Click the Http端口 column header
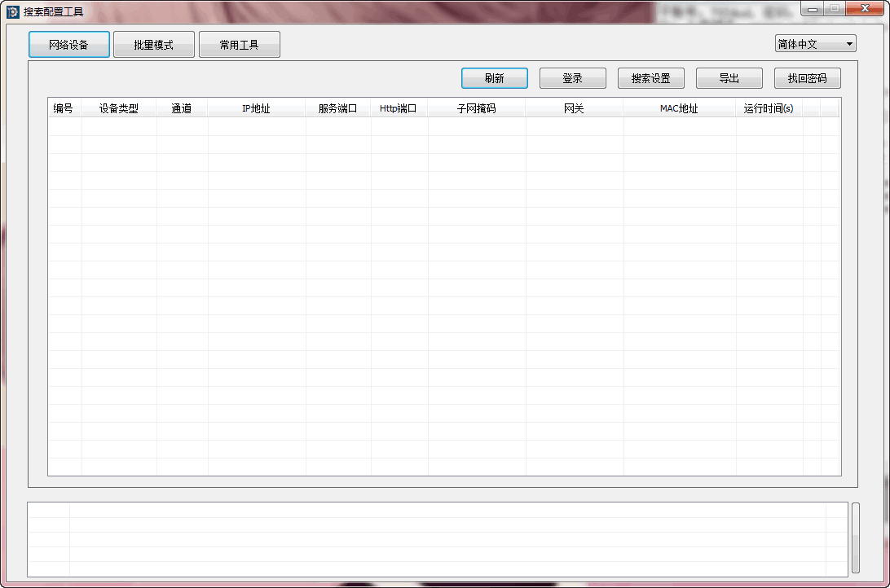Screen dimensions: 890x588 pyautogui.click(x=399, y=108)
